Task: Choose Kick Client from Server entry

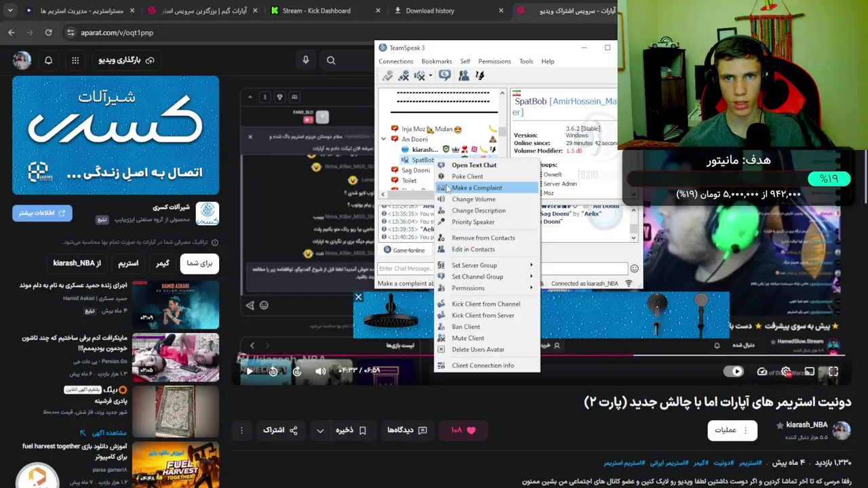Action: 487,315
